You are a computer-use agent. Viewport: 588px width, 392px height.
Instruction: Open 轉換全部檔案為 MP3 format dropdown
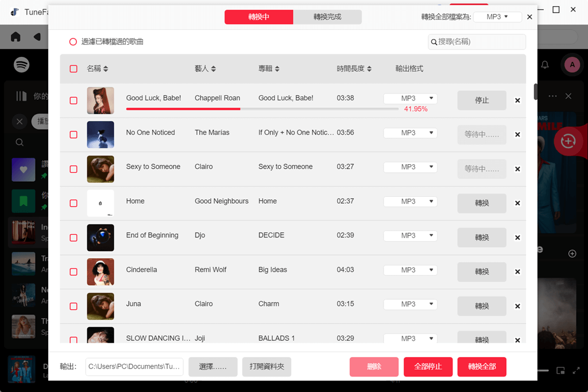[x=497, y=17]
